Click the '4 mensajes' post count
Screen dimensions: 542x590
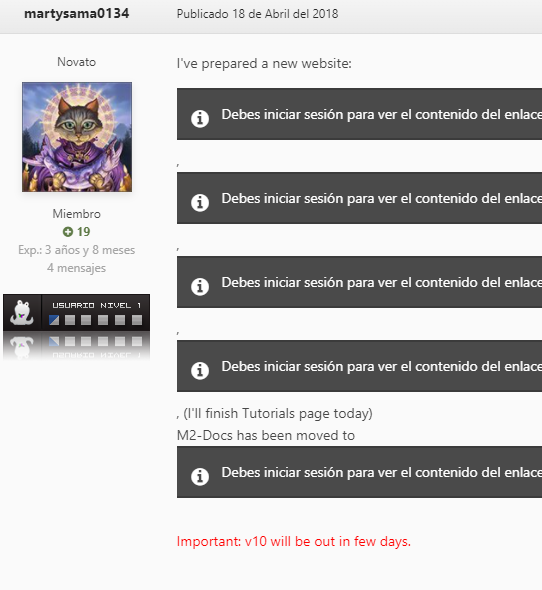(x=76, y=268)
